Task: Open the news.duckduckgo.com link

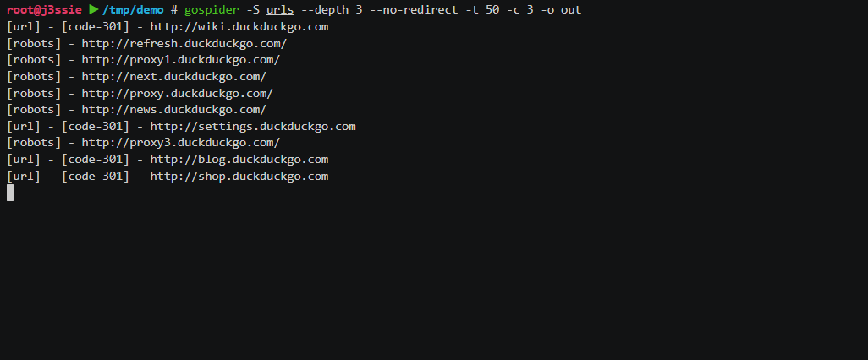Action: click(x=173, y=110)
